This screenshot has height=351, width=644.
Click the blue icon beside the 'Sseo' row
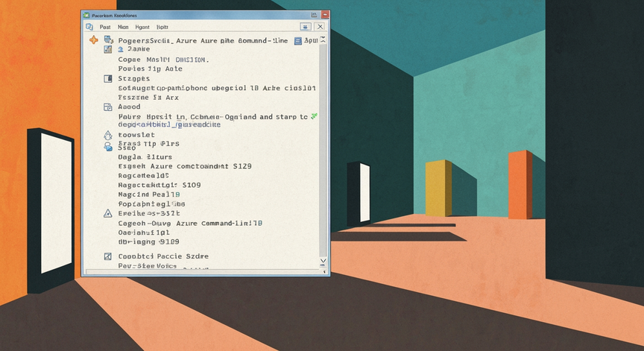click(108, 147)
